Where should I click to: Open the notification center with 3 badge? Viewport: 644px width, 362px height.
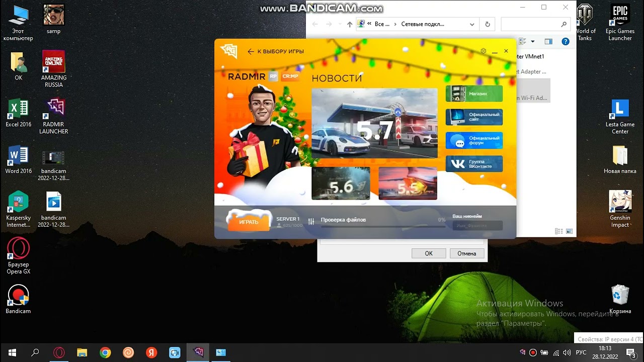tap(631, 352)
